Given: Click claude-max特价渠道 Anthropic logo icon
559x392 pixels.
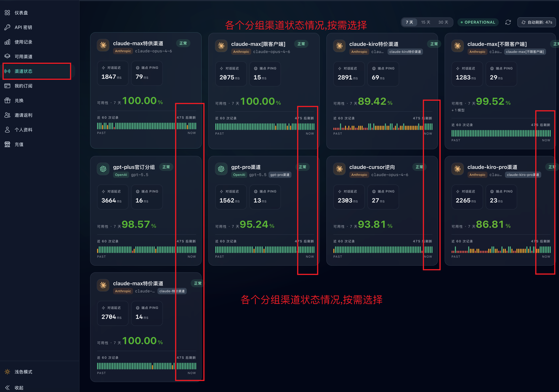Looking at the screenshot, I should (103, 285).
